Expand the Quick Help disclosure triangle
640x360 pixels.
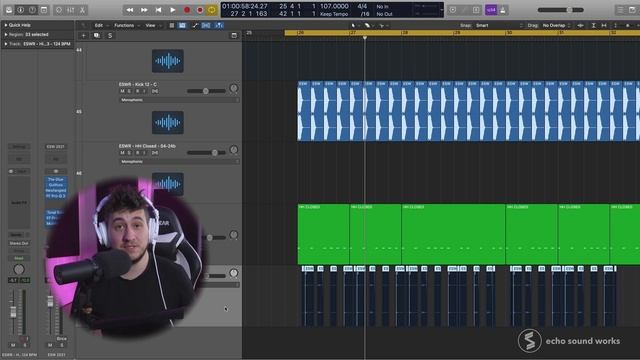6,25
